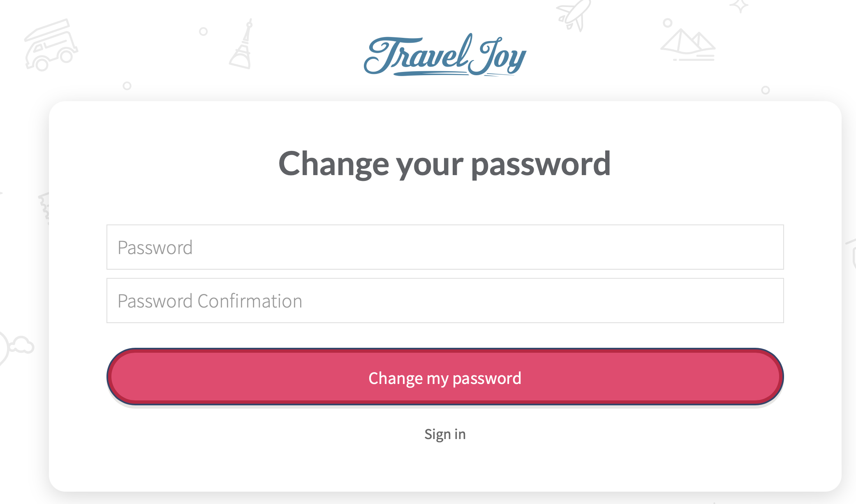The width and height of the screenshot is (856, 504).
Task: Focus the Password input field
Action: 445,247
